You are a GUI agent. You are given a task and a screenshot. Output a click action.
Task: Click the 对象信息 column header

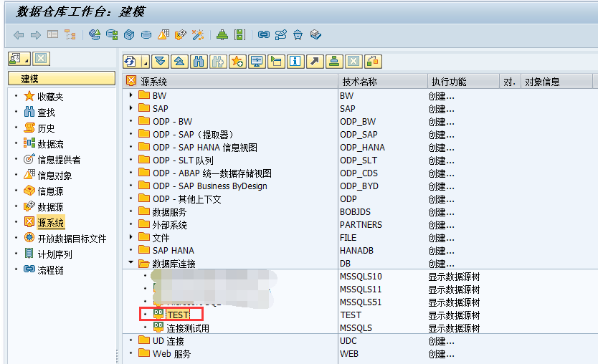click(x=556, y=82)
